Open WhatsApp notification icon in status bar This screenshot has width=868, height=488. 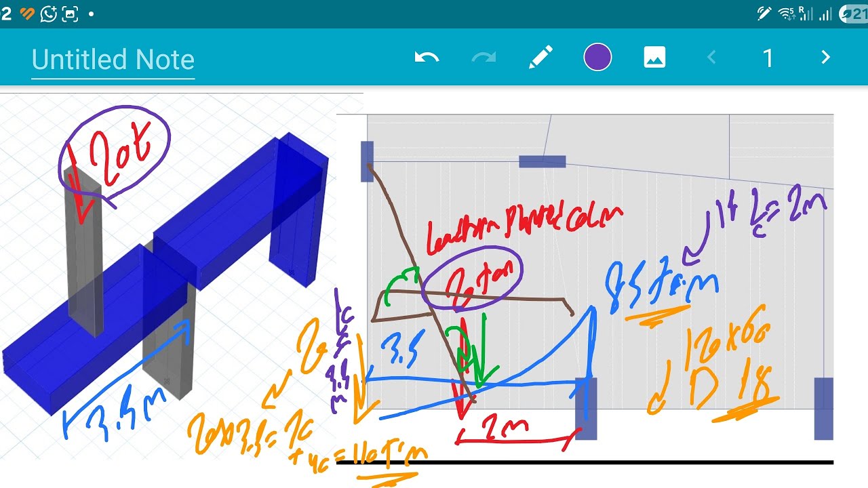47,14
